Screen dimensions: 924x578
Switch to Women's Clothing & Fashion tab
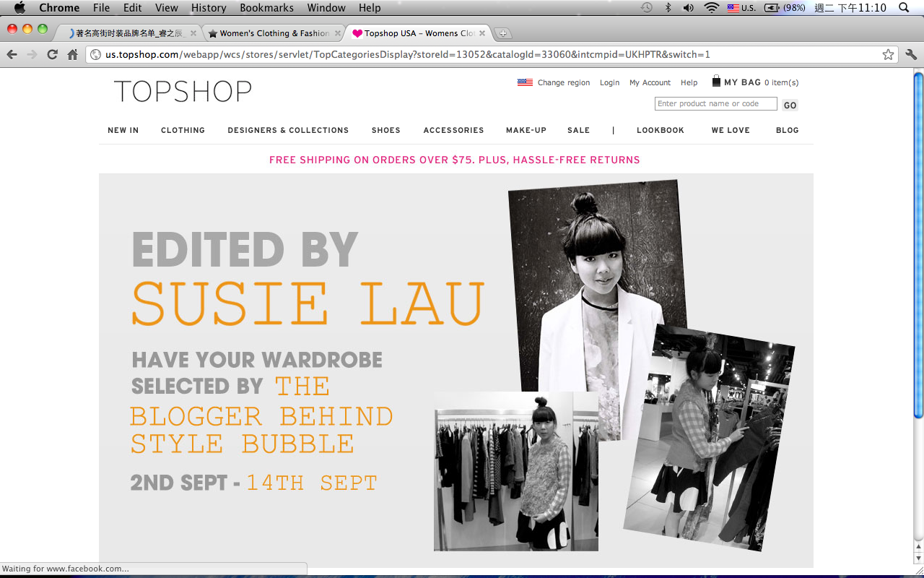[274, 33]
